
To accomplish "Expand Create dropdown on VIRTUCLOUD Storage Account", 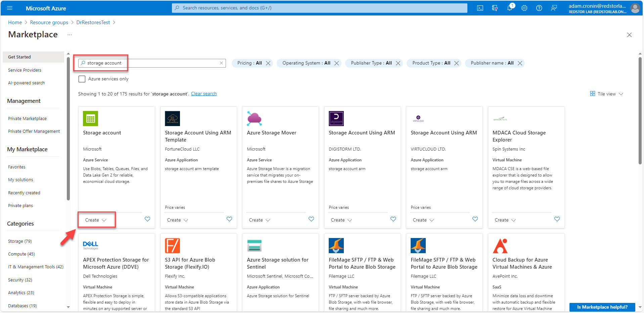I will 423,220.
